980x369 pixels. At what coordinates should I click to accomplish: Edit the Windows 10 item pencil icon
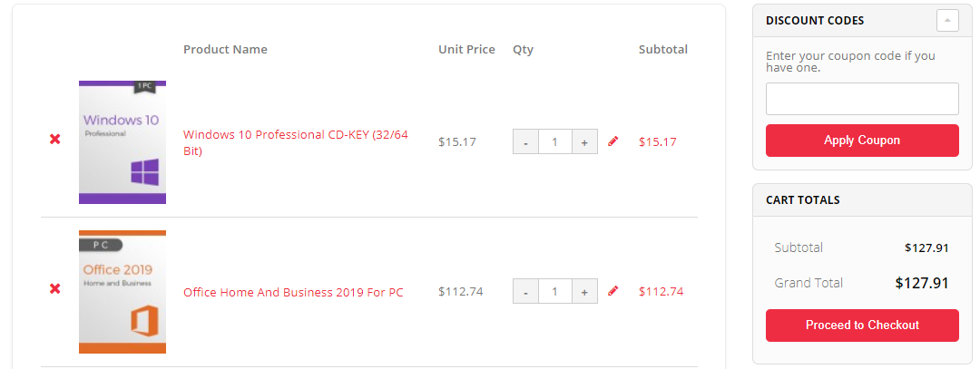point(613,141)
